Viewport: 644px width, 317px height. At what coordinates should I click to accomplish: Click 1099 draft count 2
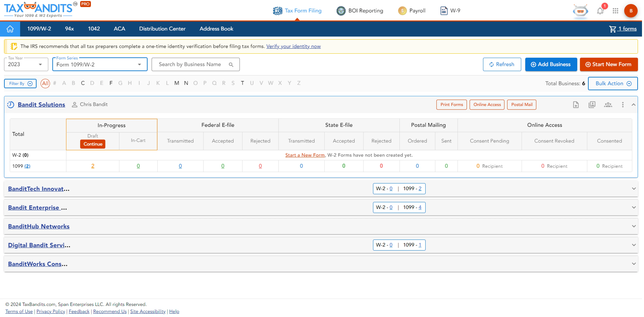[93, 166]
